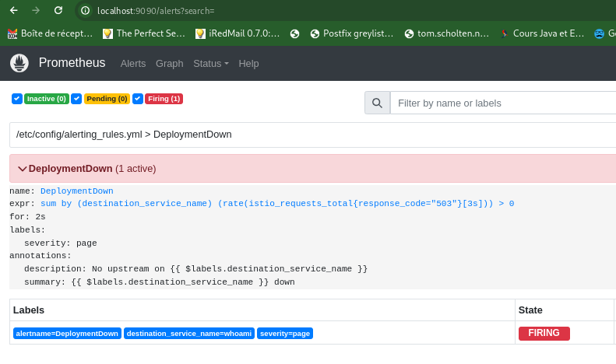Open the Status dropdown menu
This screenshot has width=616, height=364.
pos(210,63)
